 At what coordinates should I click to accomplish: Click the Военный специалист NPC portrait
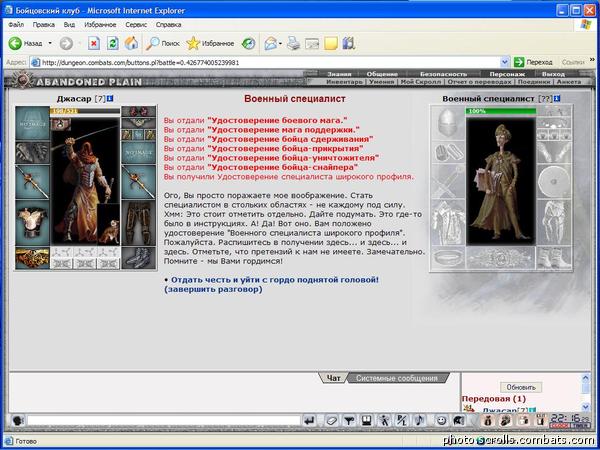pyautogui.click(x=501, y=181)
